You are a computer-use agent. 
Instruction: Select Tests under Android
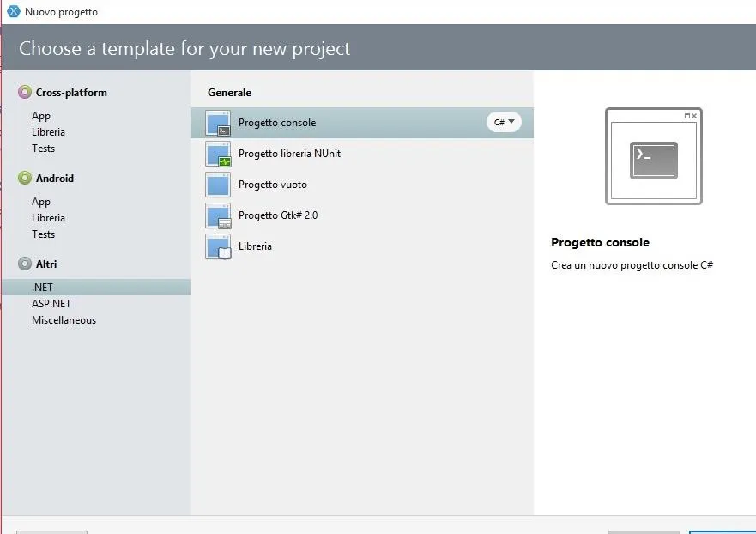(44, 234)
